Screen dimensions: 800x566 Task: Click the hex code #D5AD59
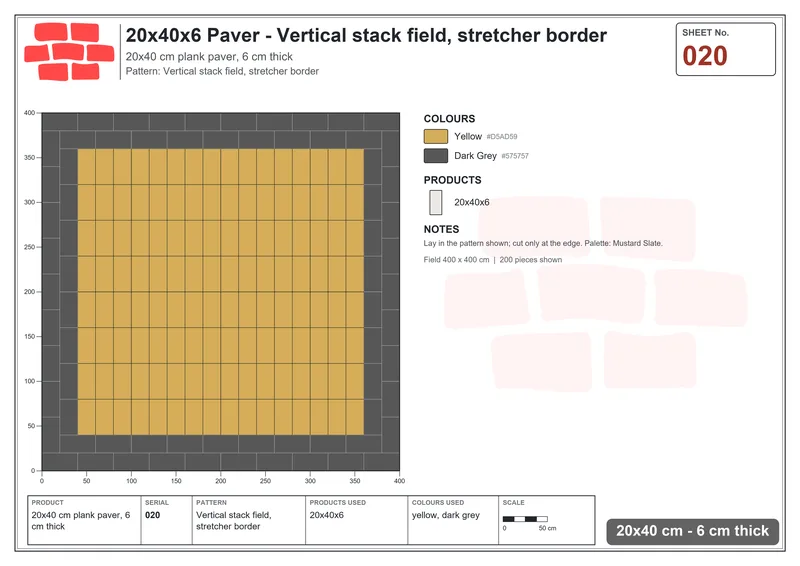pyautogui.click(x=502, y=137)
